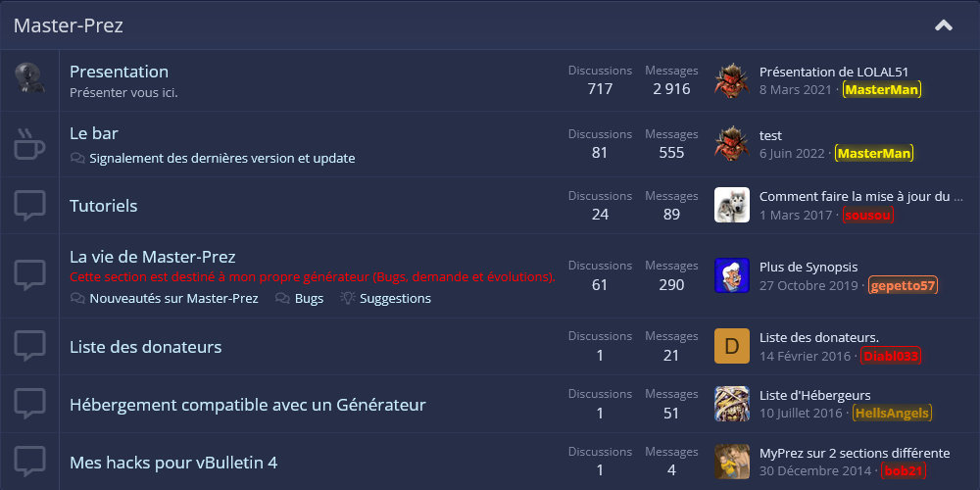Open the Presentation forum
The height and width of the screenshot is (490, 980).
point(119,72)
